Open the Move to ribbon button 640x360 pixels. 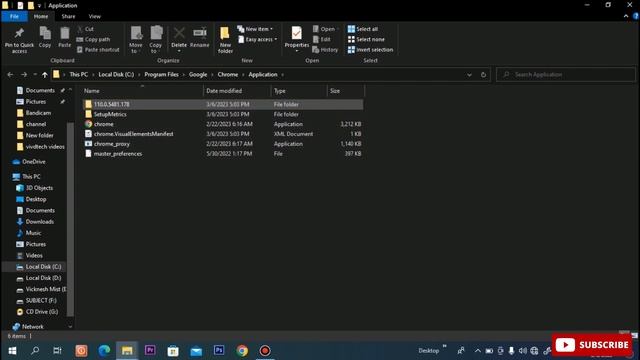(x=136, y=40)
